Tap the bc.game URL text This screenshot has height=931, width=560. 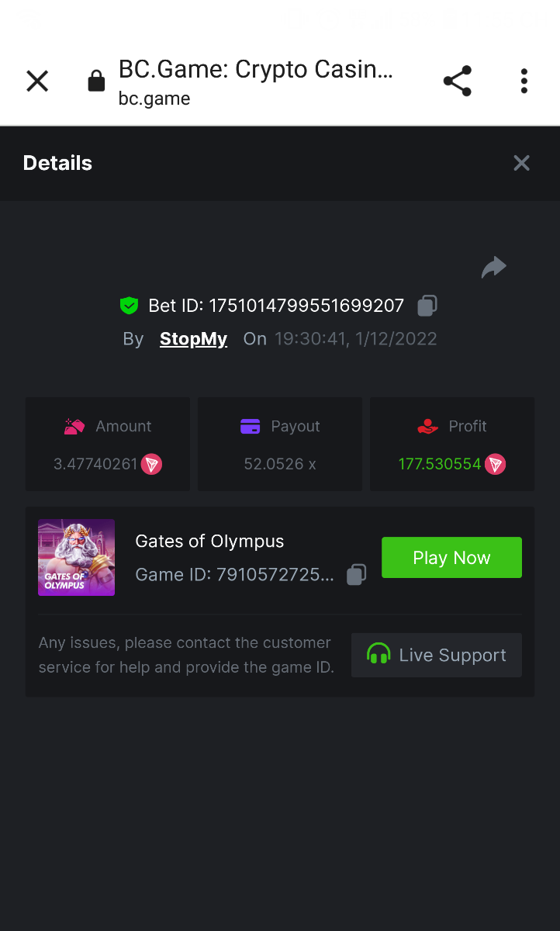(x=154, y=99)
